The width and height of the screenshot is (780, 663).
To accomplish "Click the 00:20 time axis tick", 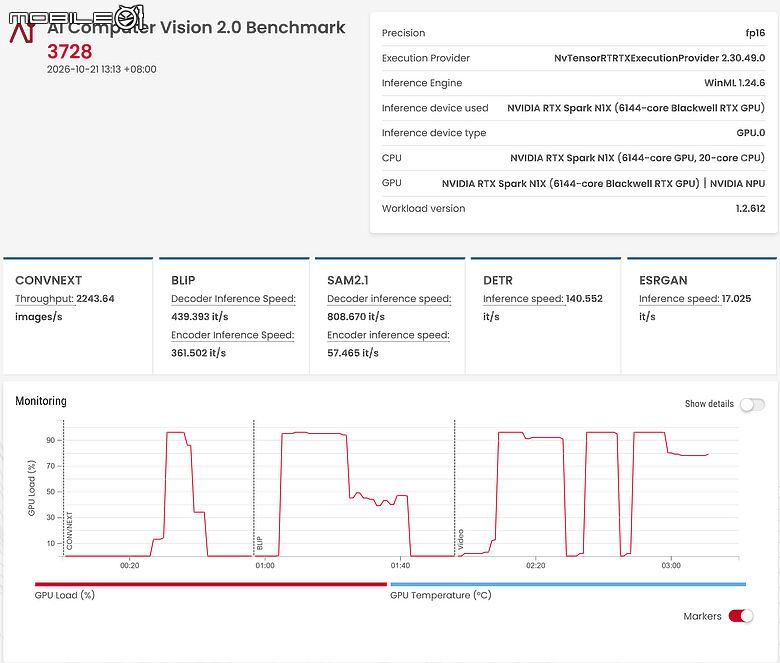I will [x=130, y=566].
